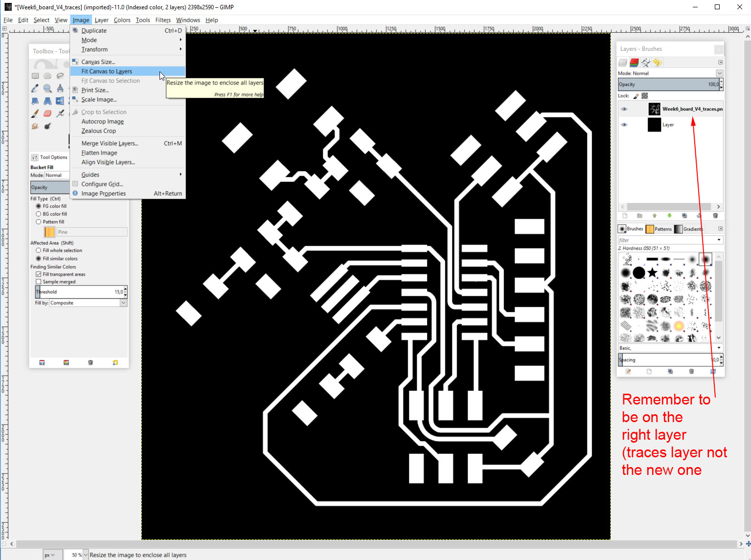Select the Flip tool in Toolbox
751x560 pixels.
(x=60, y=101)
